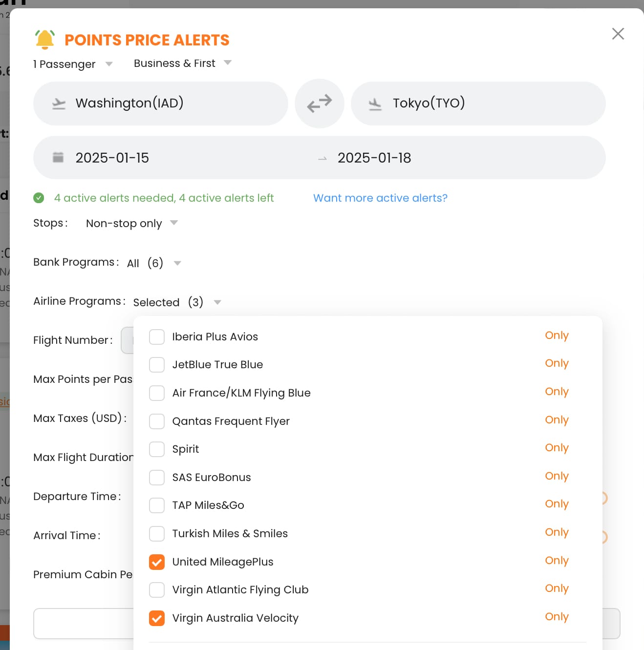Click the return date 2025-01-18

pyautogui.click(x=374, y=158)
